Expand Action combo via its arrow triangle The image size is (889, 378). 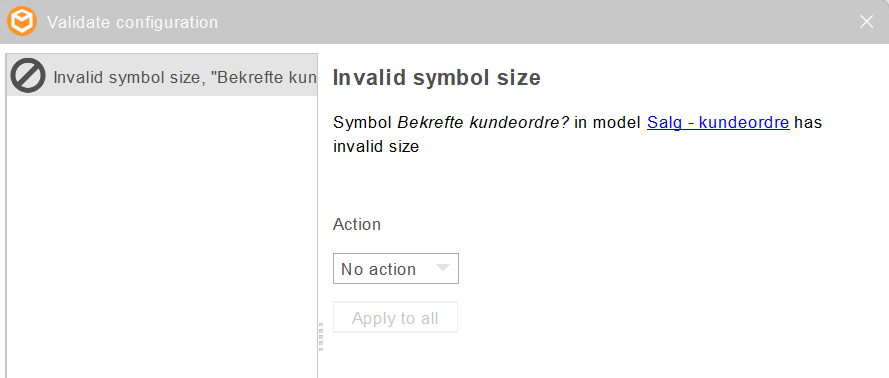coord(443,267)
